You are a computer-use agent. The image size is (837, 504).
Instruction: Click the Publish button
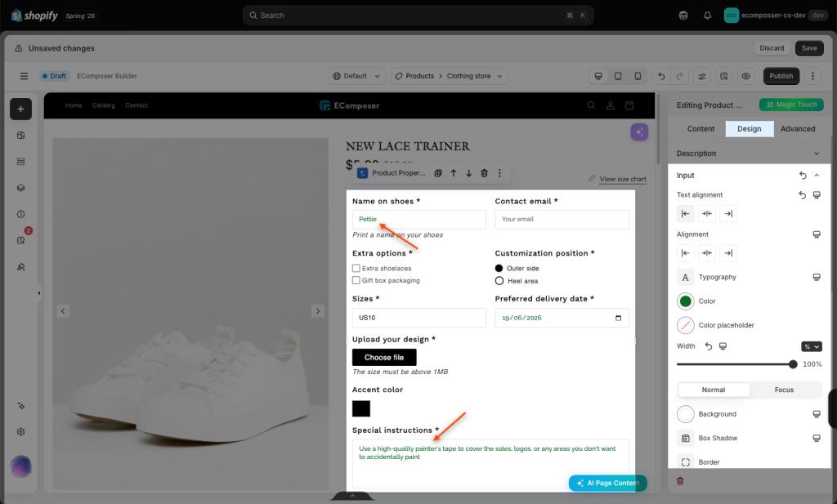(781, 76)
